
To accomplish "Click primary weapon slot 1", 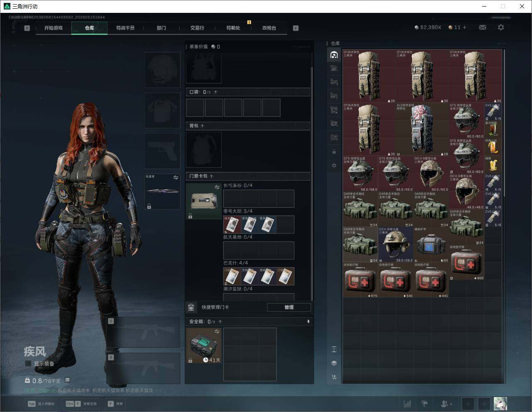I will click(144, 333).
